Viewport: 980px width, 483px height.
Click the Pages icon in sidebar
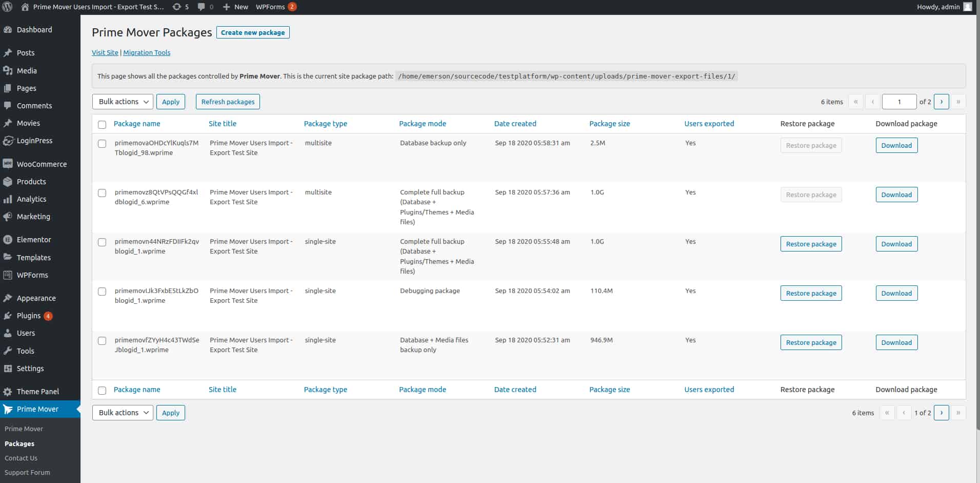coord(8,88)
